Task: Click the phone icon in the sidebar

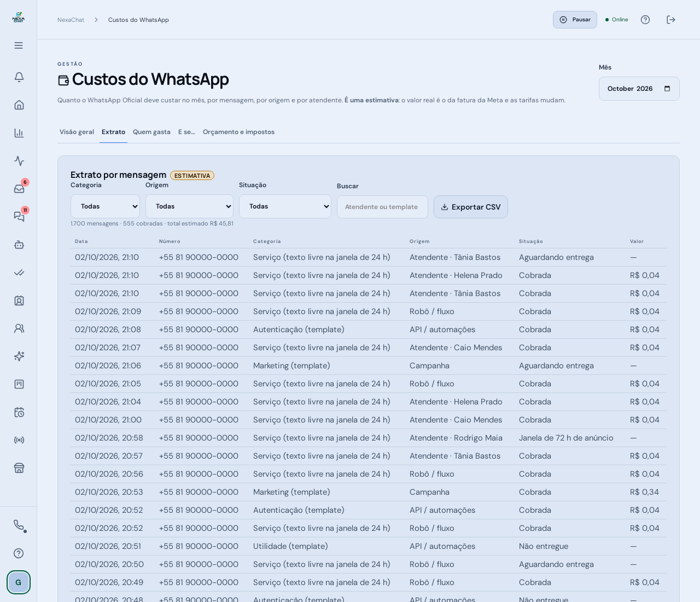Action: (x=19, y=525)
